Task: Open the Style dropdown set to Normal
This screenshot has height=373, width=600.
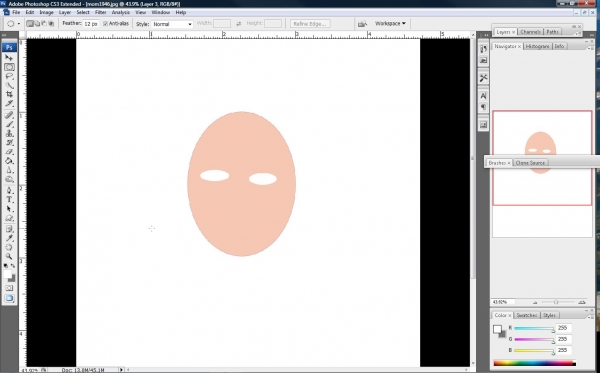Action: tap(172, 24)
